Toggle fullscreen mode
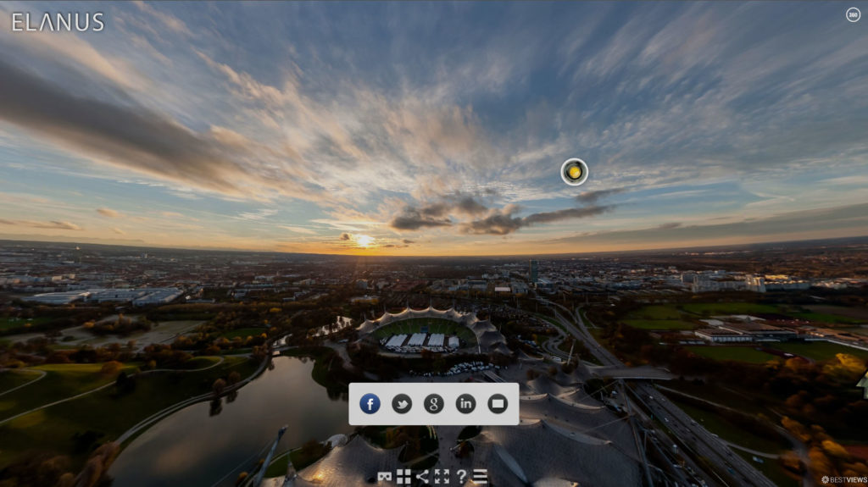The height and width of the screenshot is (487, 868). pyautogui.click(x=442, y=477)
